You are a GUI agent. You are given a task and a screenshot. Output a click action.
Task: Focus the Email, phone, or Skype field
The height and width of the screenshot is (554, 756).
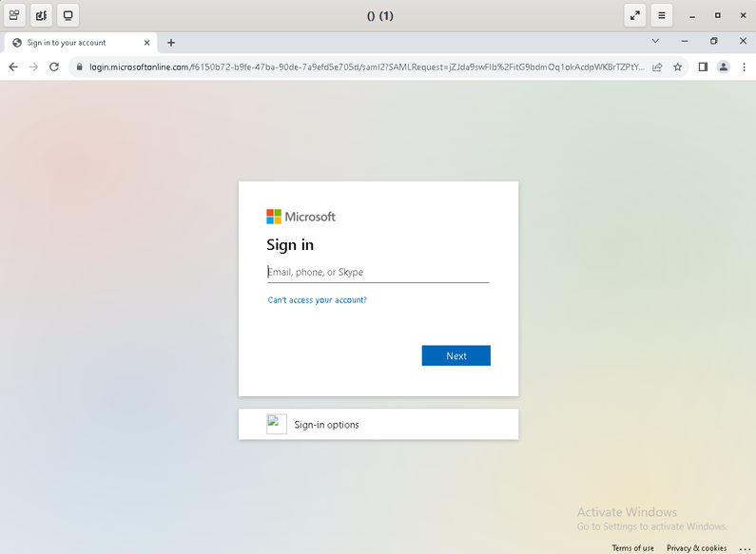click(378, 272)
